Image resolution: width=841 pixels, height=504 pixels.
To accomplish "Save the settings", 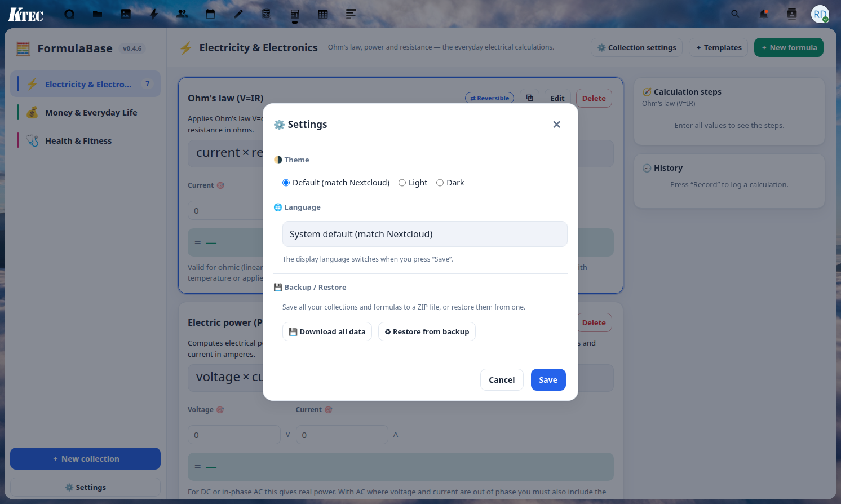I will pos(548,380).
